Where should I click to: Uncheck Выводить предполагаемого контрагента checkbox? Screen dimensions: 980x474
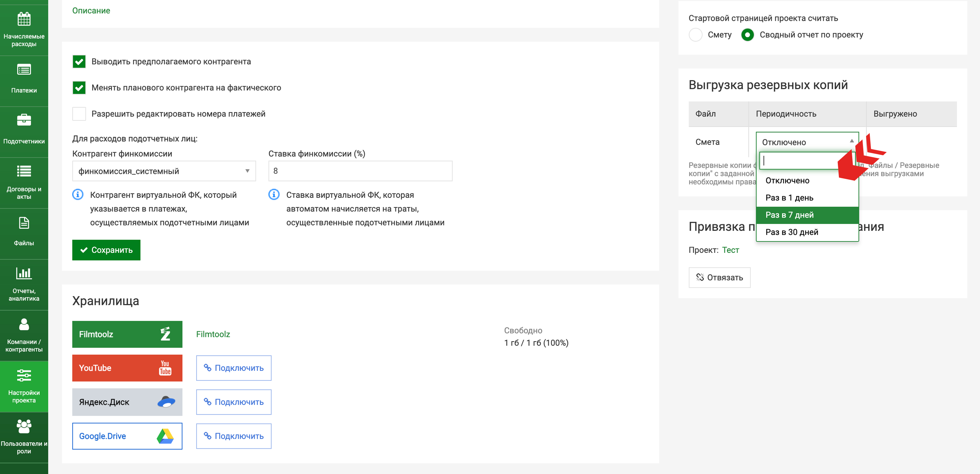(79, 62)
